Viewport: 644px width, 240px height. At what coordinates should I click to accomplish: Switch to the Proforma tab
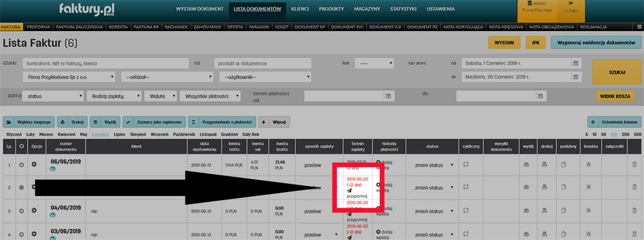coord(39,27)
